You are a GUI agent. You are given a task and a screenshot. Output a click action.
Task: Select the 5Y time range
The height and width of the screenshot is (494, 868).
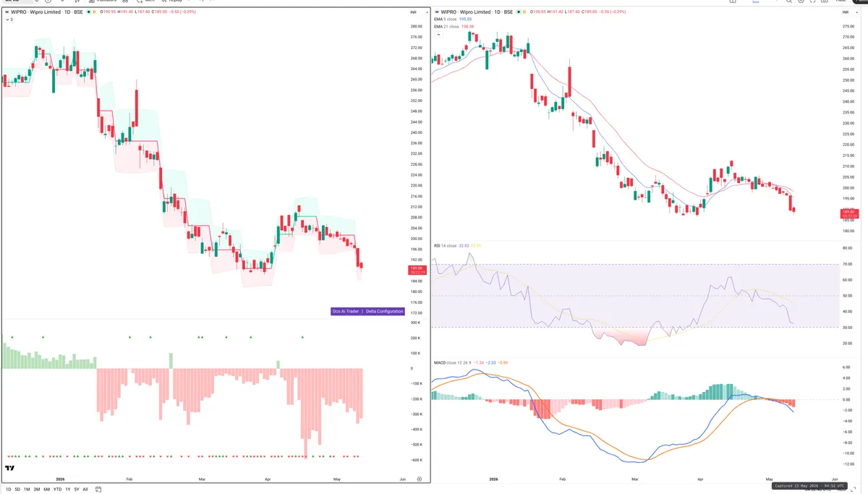tap(77, 489)
